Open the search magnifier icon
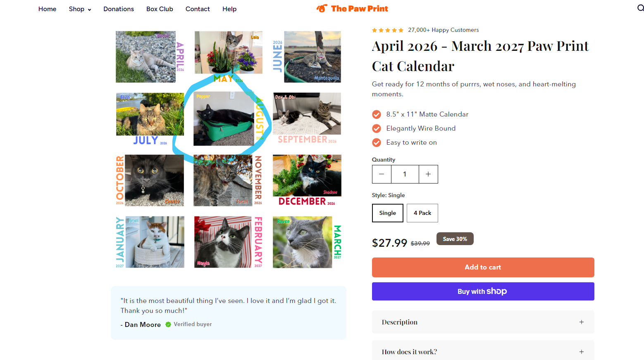644x360 pixels. pyautogui.click(x=640, y=8)
